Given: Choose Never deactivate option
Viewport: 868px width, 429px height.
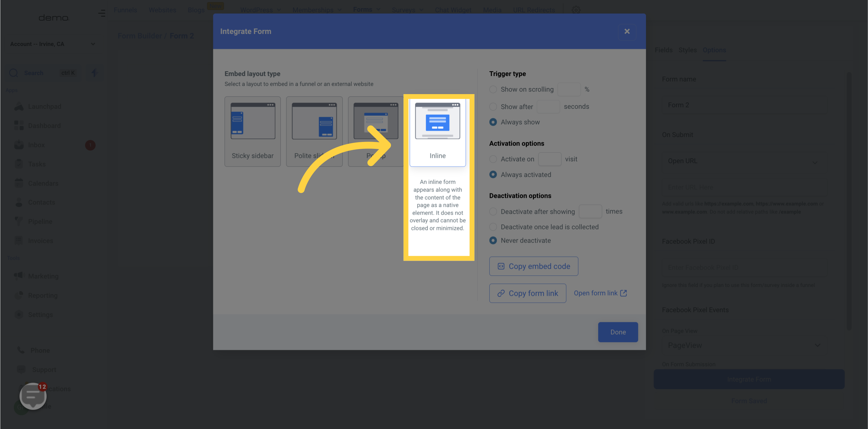Looking at the screenshot, I should [493, 241].
